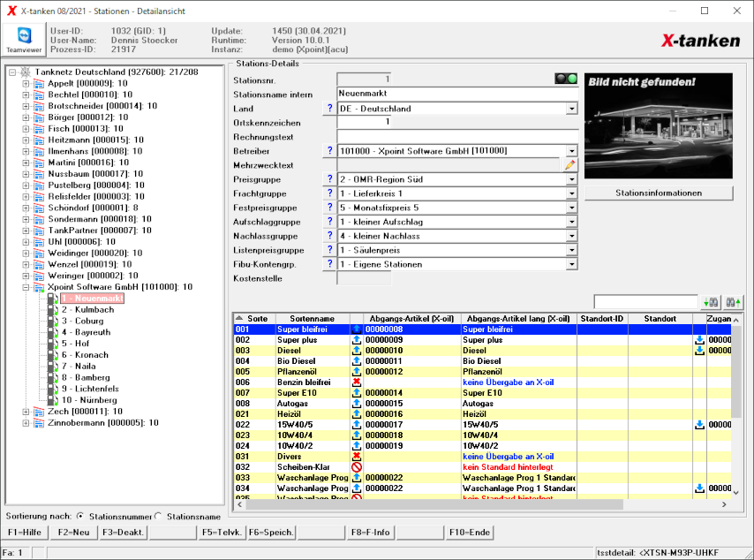Screen dimensions: 754x560
Task: Open the Land dropdown
Action: pos(571,109)
